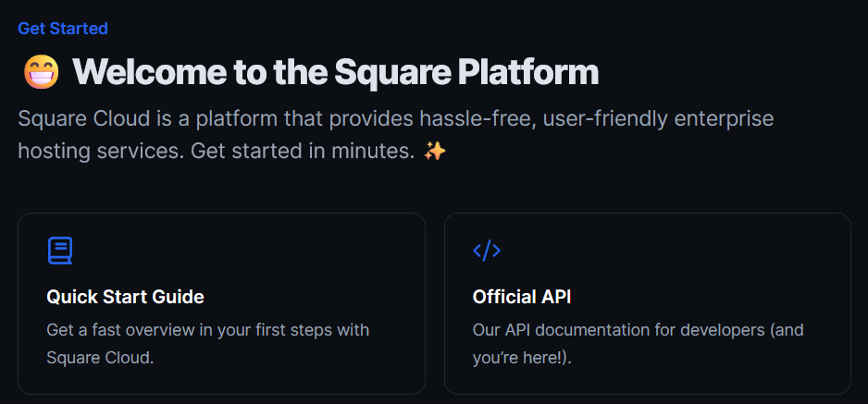Select the "Our API documentation for developers" text
Viewport: 868px width, 404px height.
pyautogui.click(x=639, y=329)
